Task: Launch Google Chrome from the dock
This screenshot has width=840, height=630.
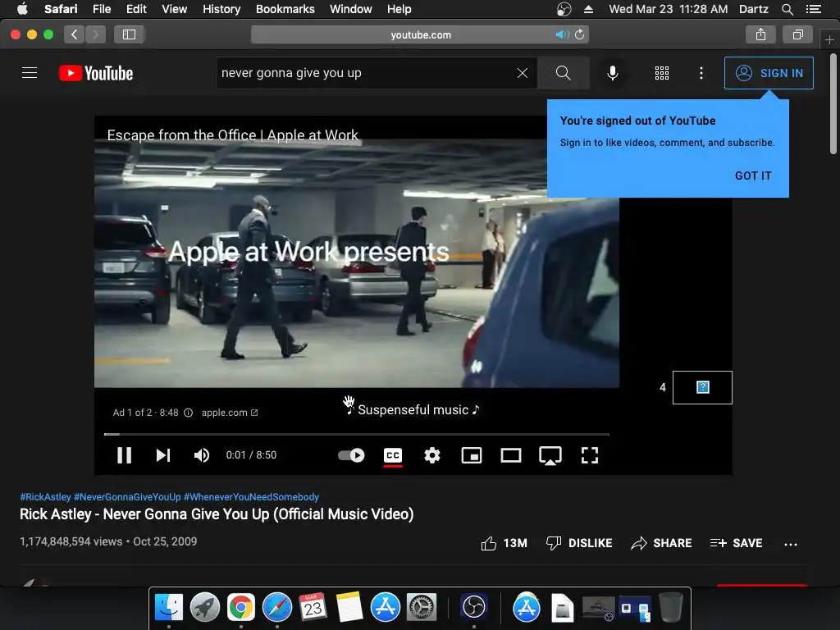Action: click(240, 608)
